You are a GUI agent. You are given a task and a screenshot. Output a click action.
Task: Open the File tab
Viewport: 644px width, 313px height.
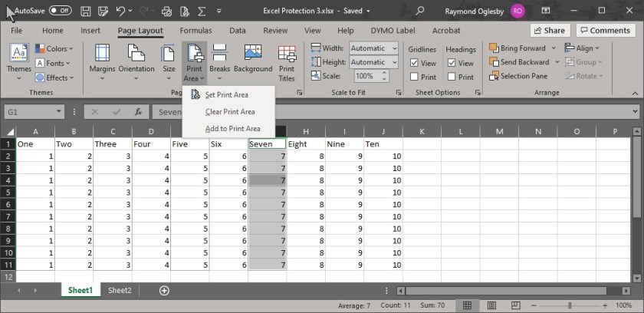coord(16,31)
